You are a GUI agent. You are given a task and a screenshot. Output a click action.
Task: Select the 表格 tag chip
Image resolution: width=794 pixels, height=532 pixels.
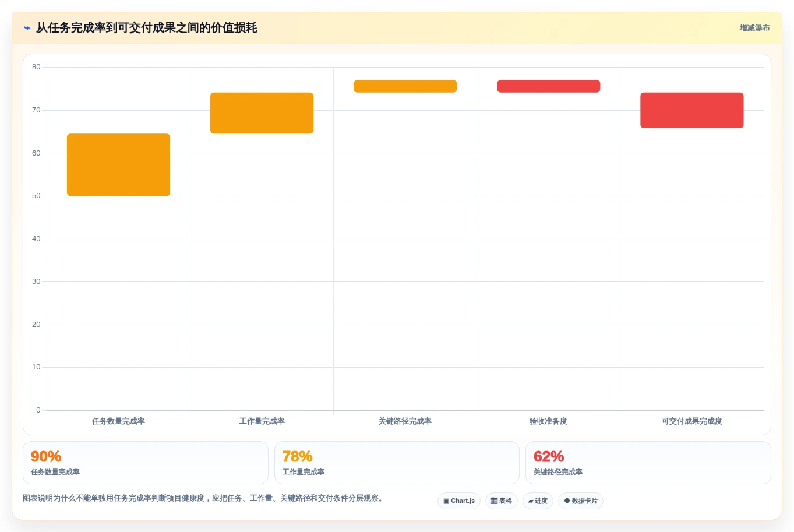(x=502, y=501)
